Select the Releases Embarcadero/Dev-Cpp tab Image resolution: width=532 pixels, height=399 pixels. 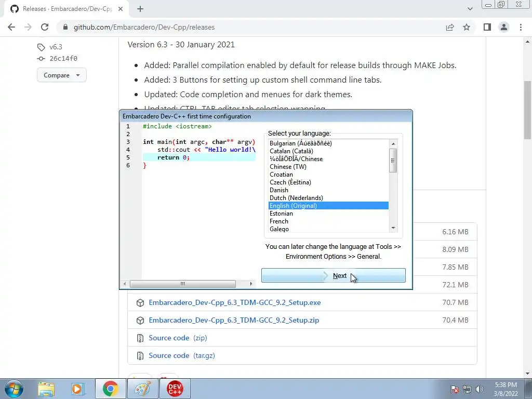67,9
